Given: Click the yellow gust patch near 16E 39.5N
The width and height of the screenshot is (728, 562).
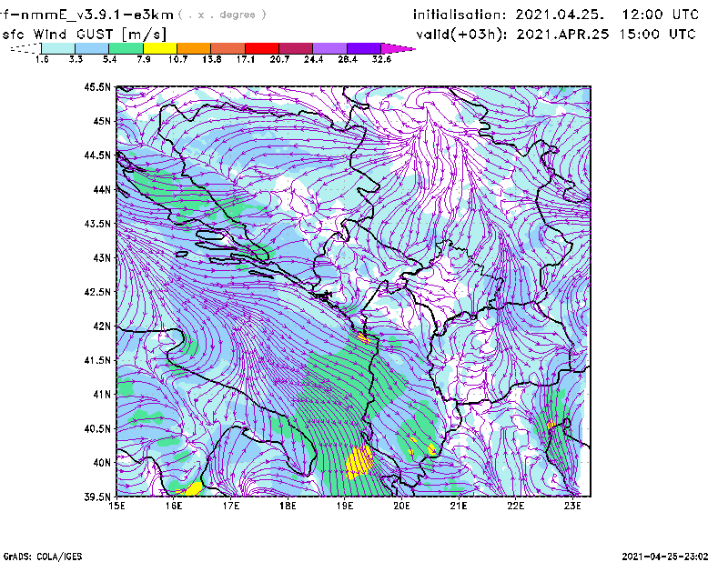Looking at the screenshot, I should [x=192, y=489].
